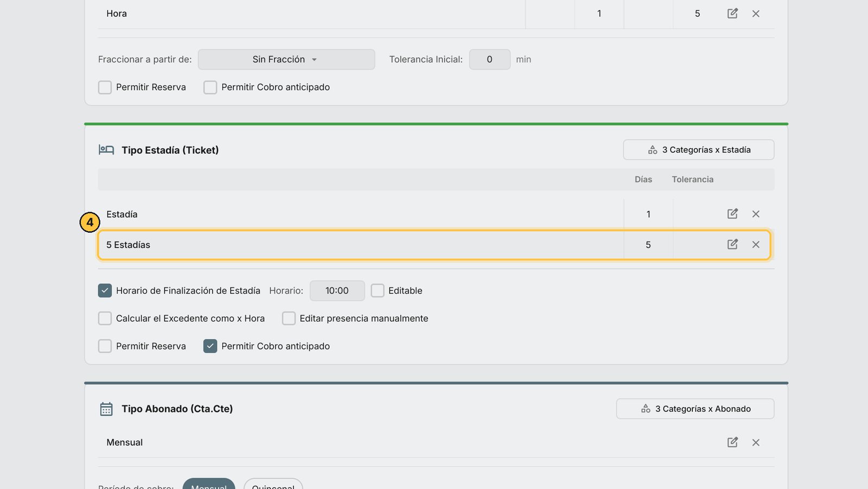Enable Permitir Reserva under Hora section
Viewport: 868px width, 489px height.
click(x=105, y=87)
